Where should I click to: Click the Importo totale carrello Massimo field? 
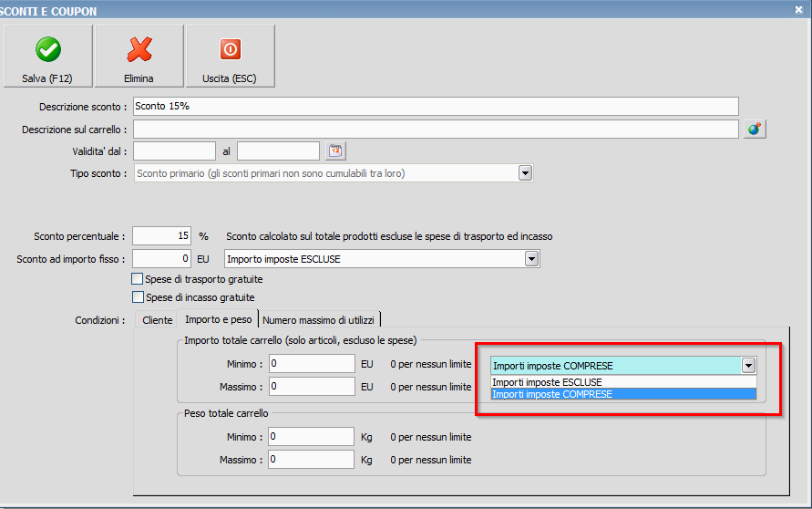click(312, 387)
